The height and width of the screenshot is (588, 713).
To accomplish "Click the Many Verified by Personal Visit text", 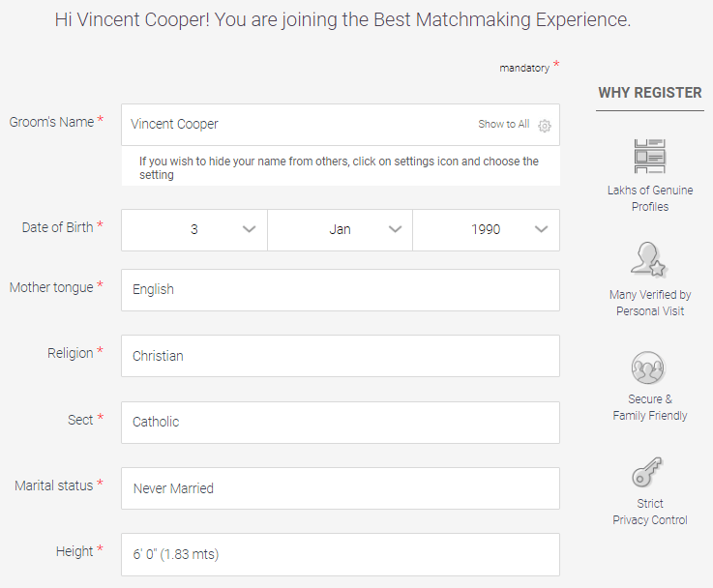I will tap(650, 303).
